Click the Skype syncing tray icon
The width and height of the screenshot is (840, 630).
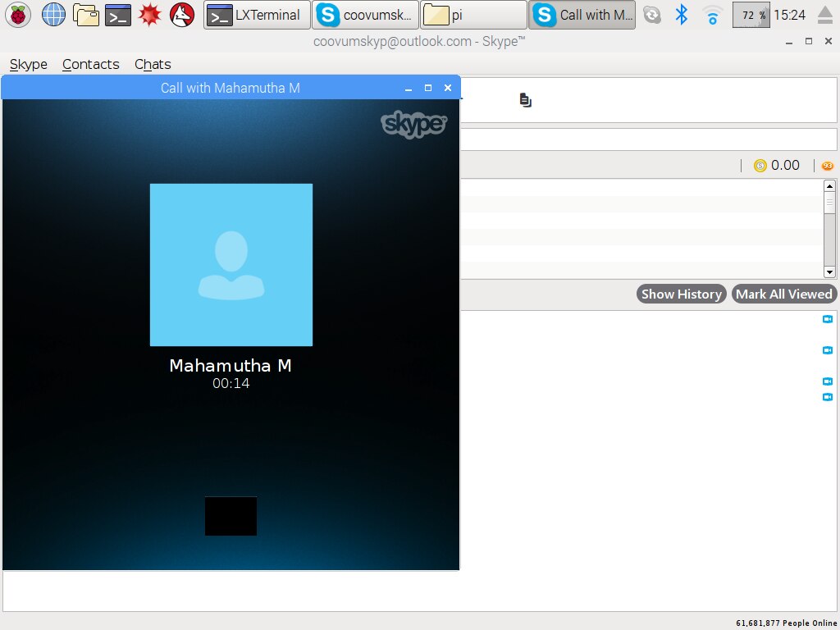click(x=652, y=15)
